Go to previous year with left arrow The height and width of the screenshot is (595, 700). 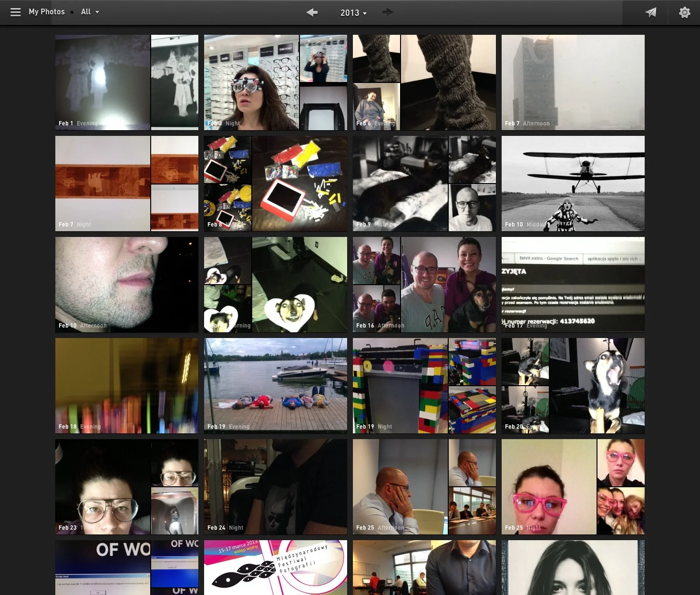click(x=312, y=12)
